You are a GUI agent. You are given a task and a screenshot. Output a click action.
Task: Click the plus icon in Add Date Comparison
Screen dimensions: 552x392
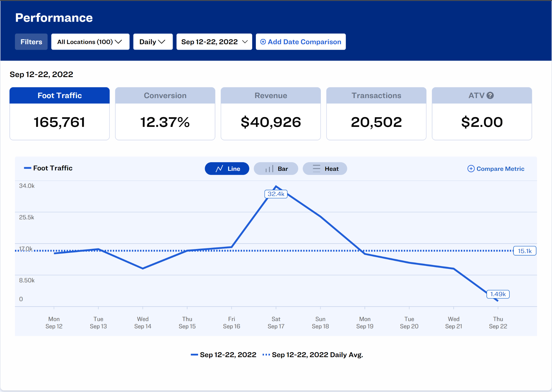(x=263, y=42)
